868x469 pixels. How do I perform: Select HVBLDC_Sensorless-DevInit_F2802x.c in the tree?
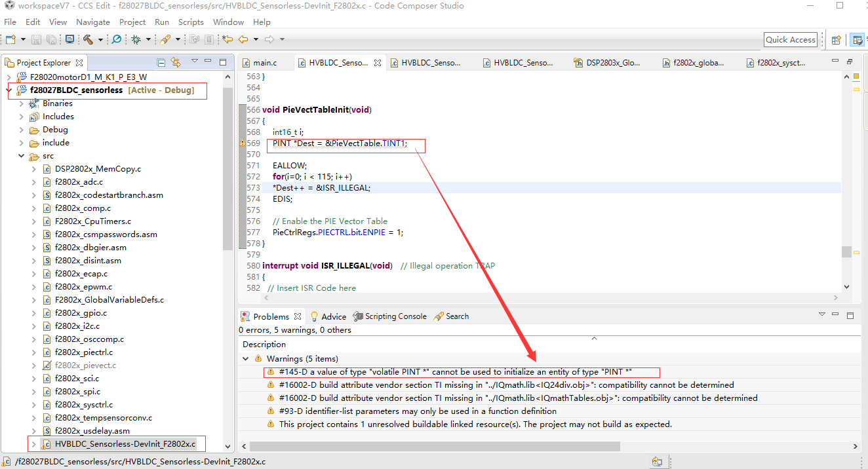click(x=125, y=443)
